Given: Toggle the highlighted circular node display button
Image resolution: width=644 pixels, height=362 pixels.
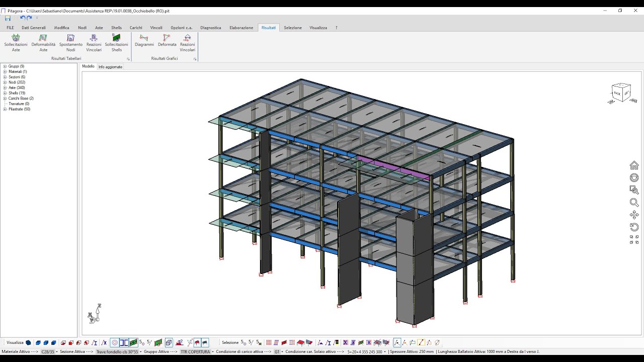Looking at the screenshot, I should pos(115,343).
